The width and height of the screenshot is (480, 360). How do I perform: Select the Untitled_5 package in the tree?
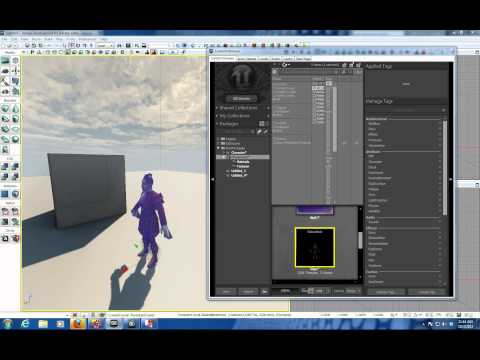click(239, 171)
